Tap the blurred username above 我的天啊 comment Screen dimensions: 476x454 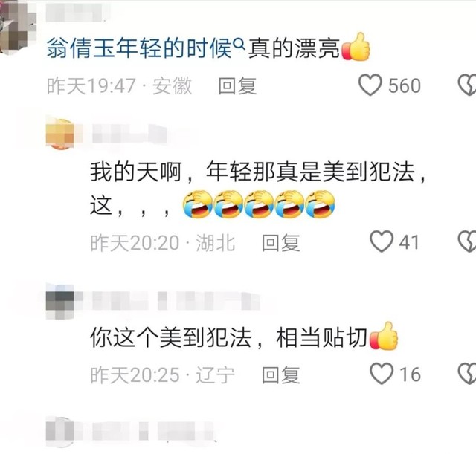(130, 134)
